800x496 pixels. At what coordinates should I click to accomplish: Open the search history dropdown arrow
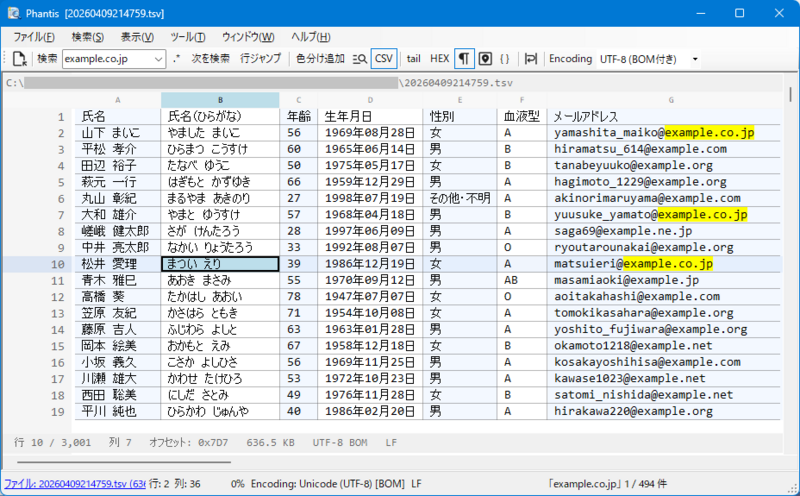tap(159, 59)
